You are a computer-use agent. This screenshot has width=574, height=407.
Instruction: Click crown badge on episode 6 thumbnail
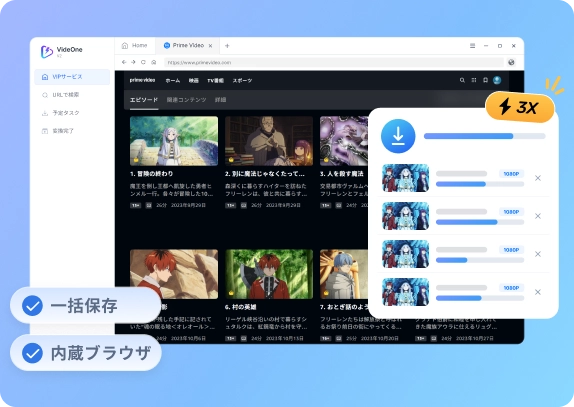coord(231,293)
